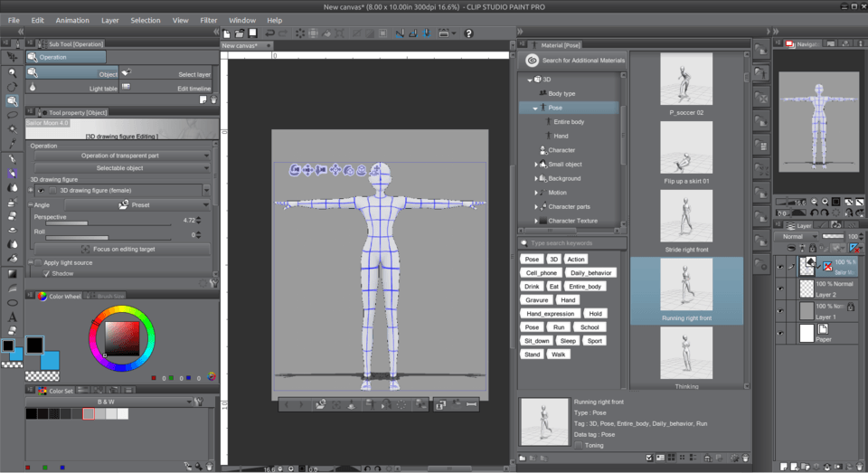Enable the Apply light source checkbox
The height and width of the screenshot is (473, 868).
click(37, 262)
